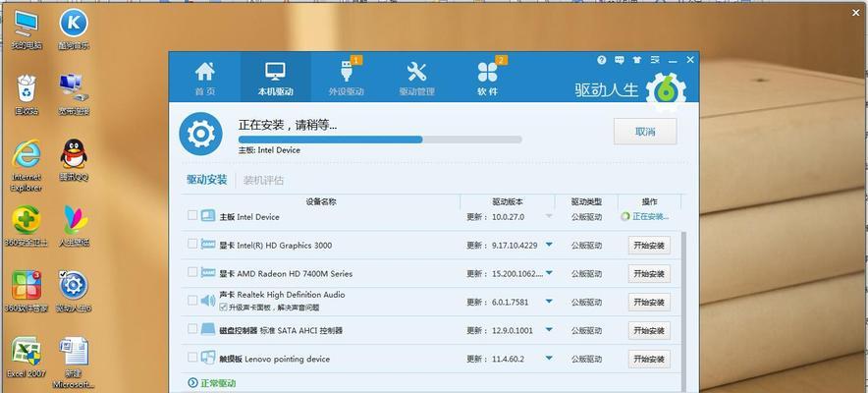Click the graphics card icon for AMD Radeon HD 7400M

coord(208,272)
